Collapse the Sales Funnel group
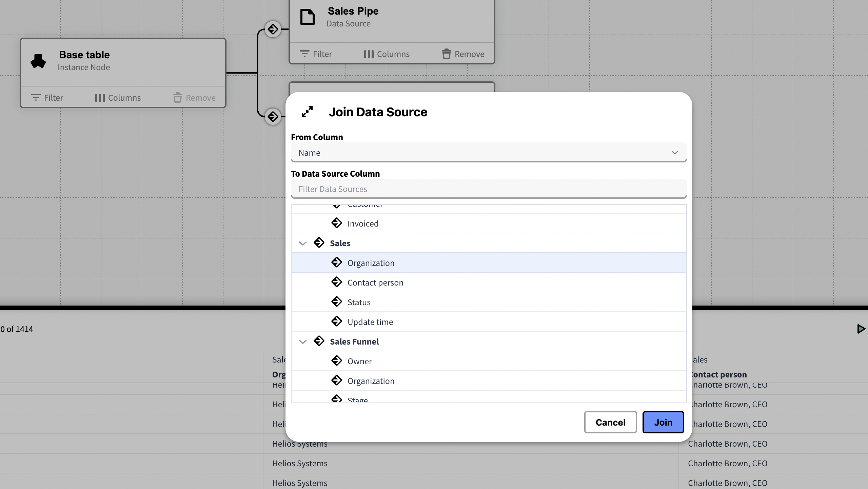868x489 pixels. point(302,341)
